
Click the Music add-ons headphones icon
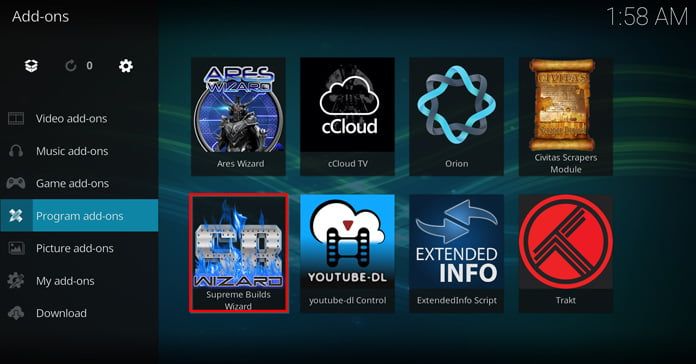click(x=16, y=151)
